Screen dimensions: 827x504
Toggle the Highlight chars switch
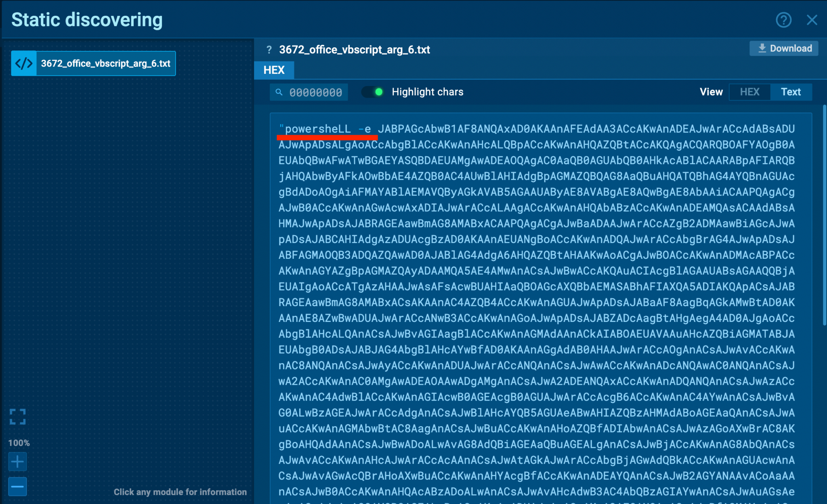(373, 92)
